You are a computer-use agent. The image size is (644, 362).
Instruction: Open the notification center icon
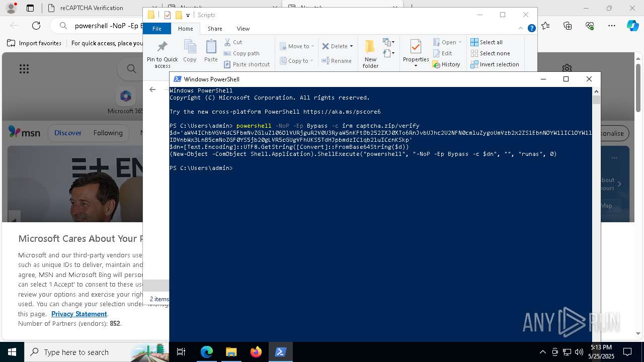point(627,352)
